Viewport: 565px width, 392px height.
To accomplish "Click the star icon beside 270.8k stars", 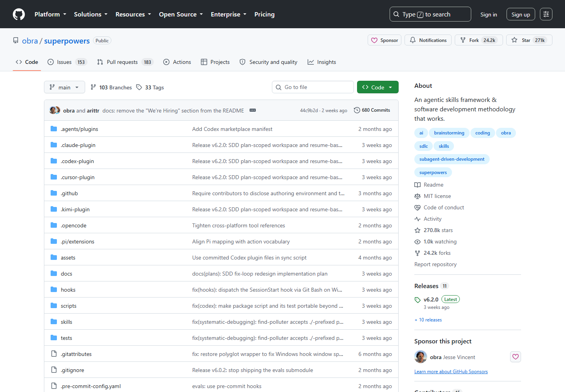I will tap(417, 230).
